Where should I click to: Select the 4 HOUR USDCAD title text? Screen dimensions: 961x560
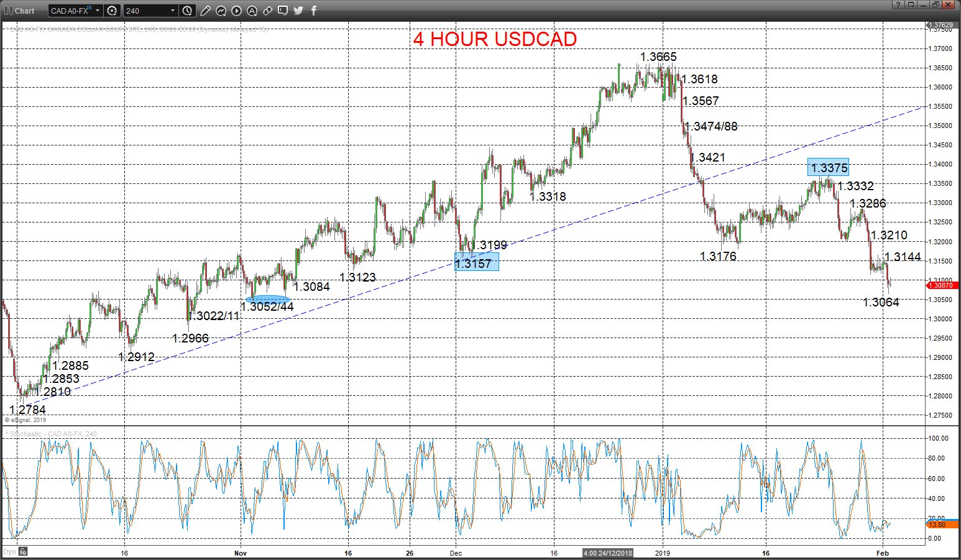pyautogui.click(x=495, y=39)
